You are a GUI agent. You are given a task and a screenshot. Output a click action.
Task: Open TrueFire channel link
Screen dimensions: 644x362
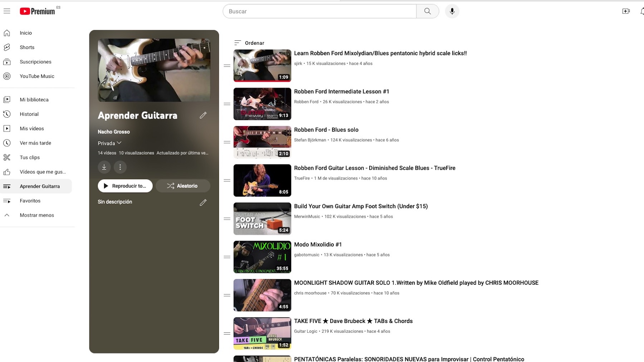click(x=302, y=178)
